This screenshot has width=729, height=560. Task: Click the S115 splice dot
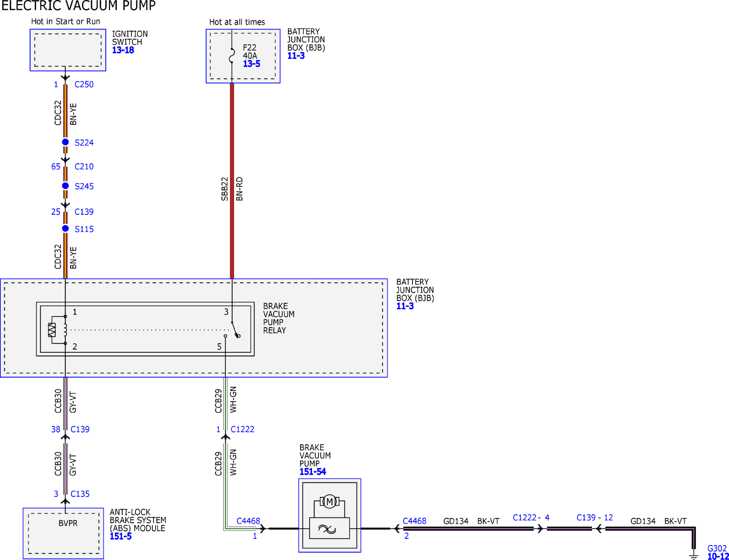(65, 229)
